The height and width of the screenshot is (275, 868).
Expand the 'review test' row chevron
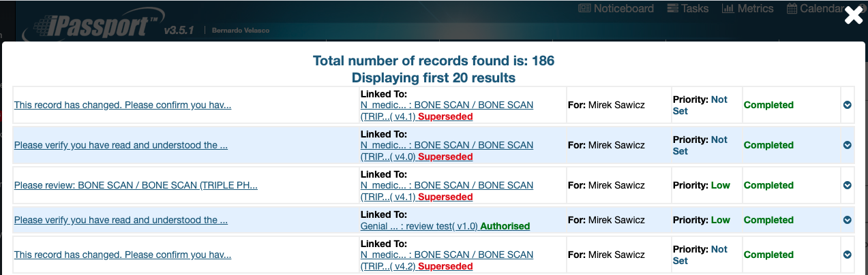[x=847, y=220]
